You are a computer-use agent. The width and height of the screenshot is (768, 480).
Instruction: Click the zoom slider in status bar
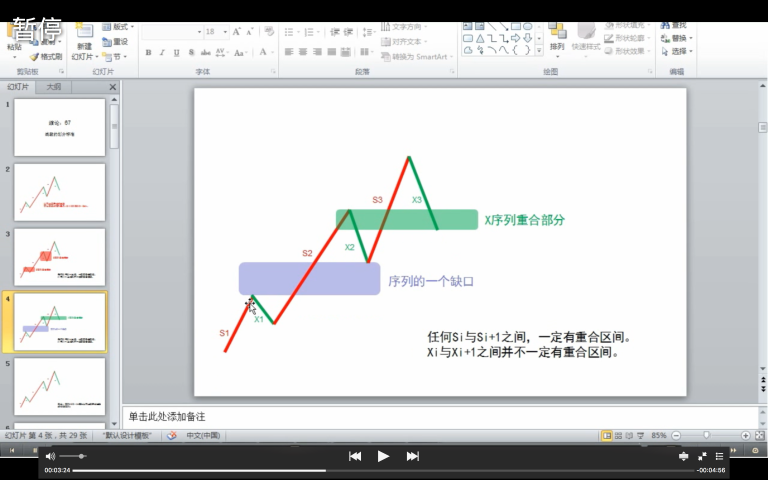[x=706, y=436]
